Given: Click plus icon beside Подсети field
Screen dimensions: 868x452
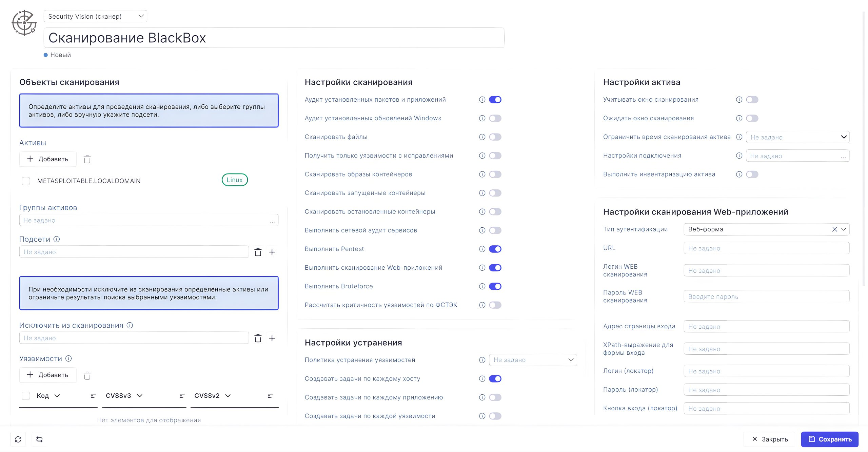Looking at the screenshot, I should click(272, 252).
